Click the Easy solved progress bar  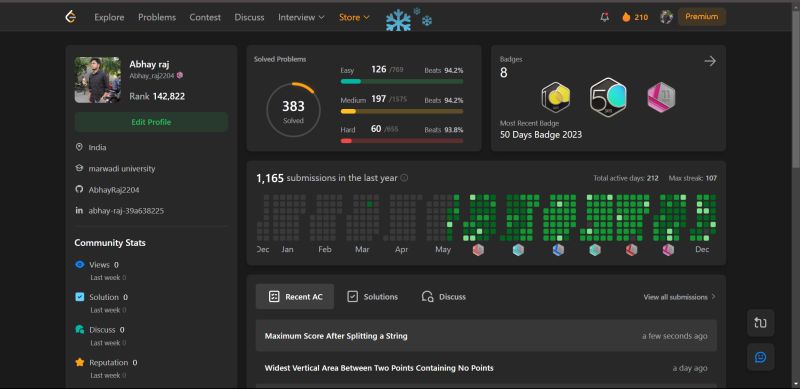pyautogui.click(x=402, y=81)
